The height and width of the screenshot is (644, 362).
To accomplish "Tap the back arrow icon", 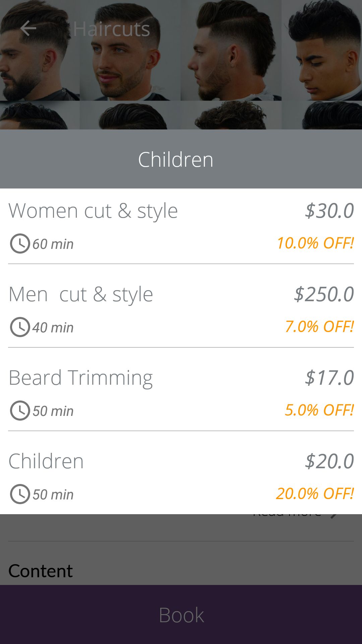I will 28,28.
